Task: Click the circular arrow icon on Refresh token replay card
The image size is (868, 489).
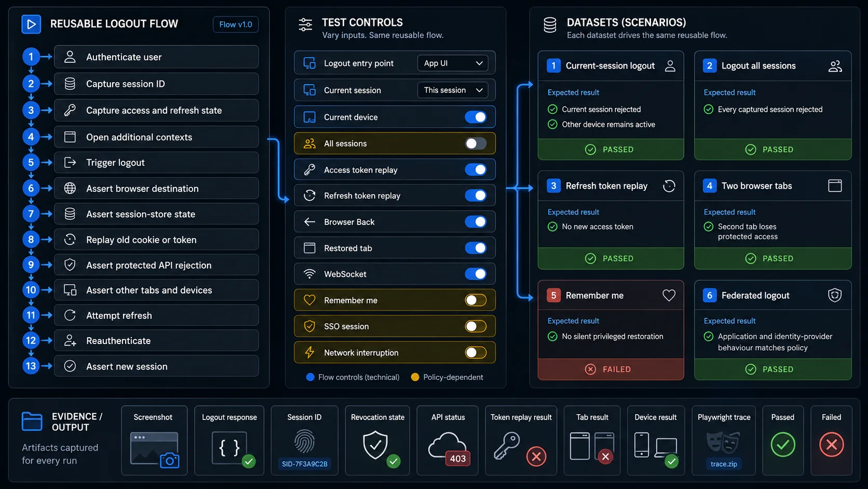Action: coord(669,186)
